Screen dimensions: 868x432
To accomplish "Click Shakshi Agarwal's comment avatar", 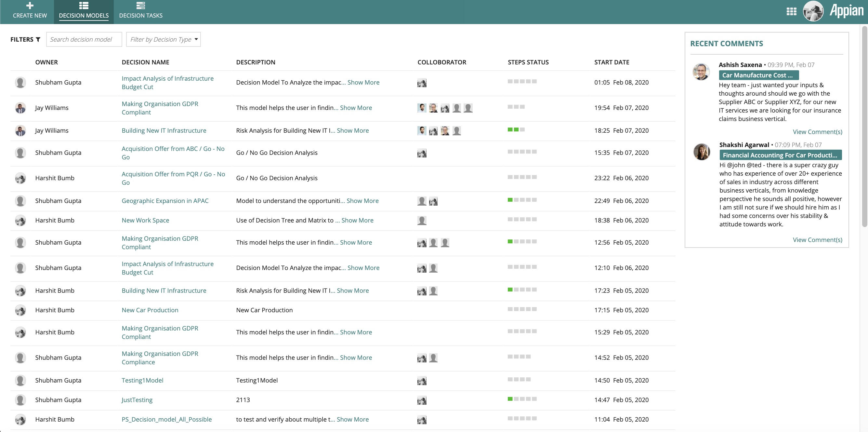I will click(702, 152).
